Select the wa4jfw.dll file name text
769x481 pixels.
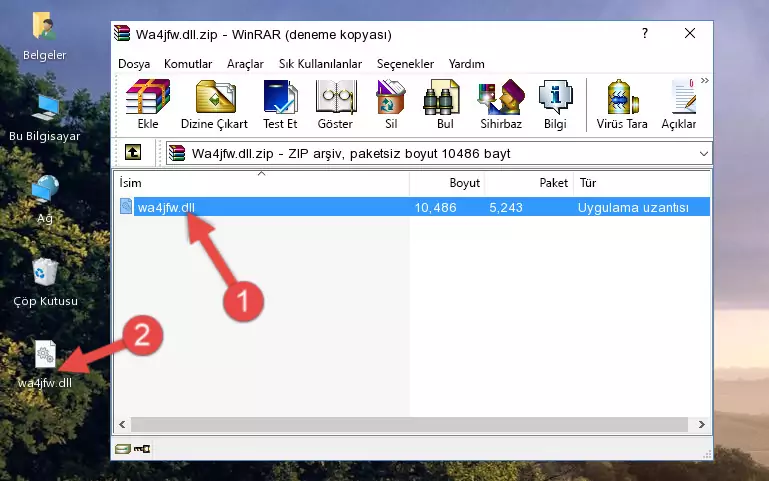pyautogui.click(x=166, y=207)
